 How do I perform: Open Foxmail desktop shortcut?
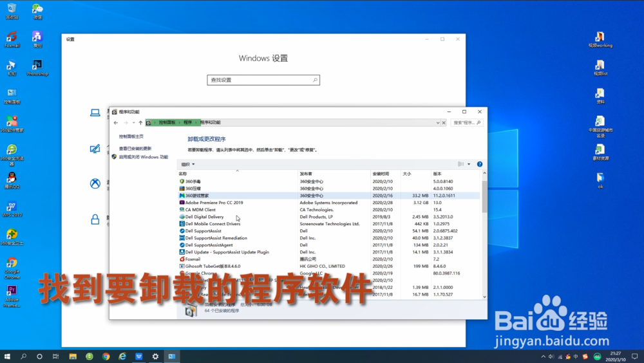point(12,39)
